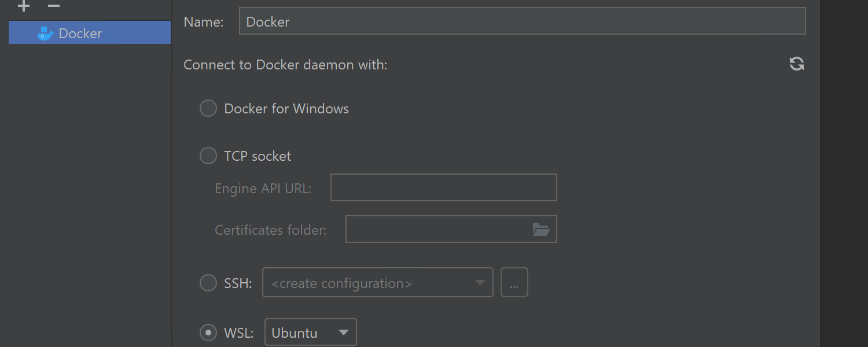Click the refresh connection icon
The image size is (868, 347).
coord(797,64)
